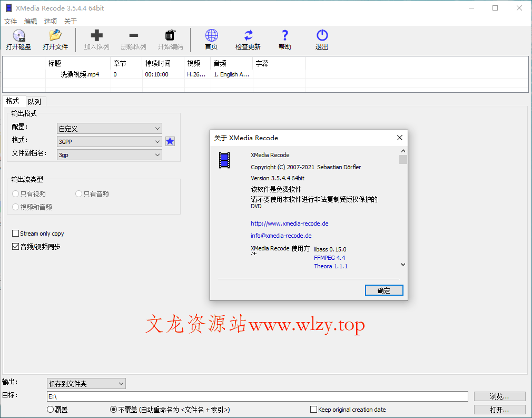Enable Stream only copy

point(16,234)
